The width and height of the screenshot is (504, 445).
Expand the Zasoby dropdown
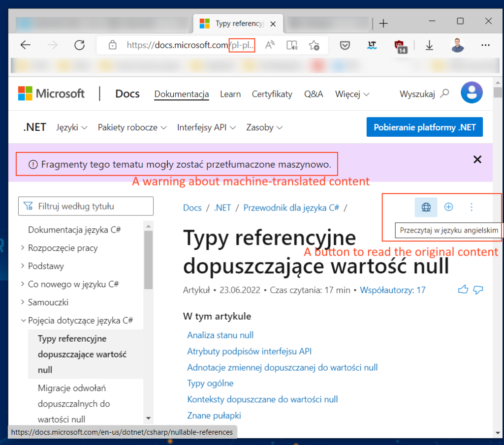coord(264,127)
